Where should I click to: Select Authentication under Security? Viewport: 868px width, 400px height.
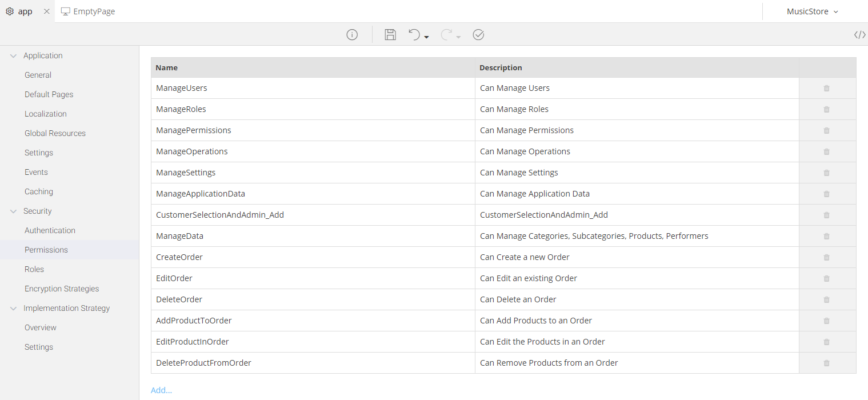(x=50, y=230)
